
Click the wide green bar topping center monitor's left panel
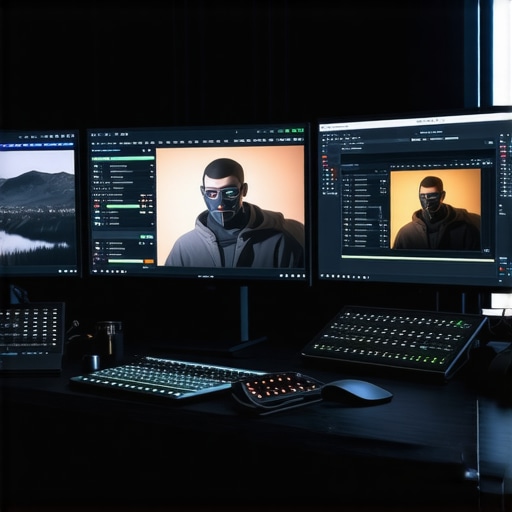[x=123, y=159]
